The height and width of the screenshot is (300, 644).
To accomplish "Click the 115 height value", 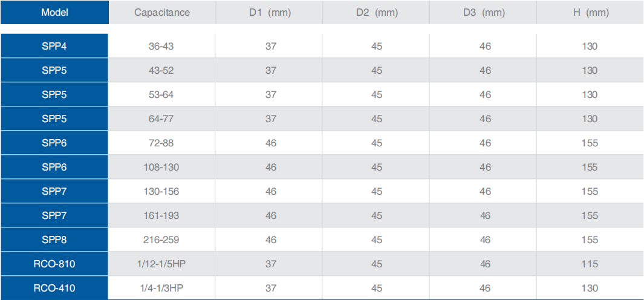I will click(x=590, y=264).
